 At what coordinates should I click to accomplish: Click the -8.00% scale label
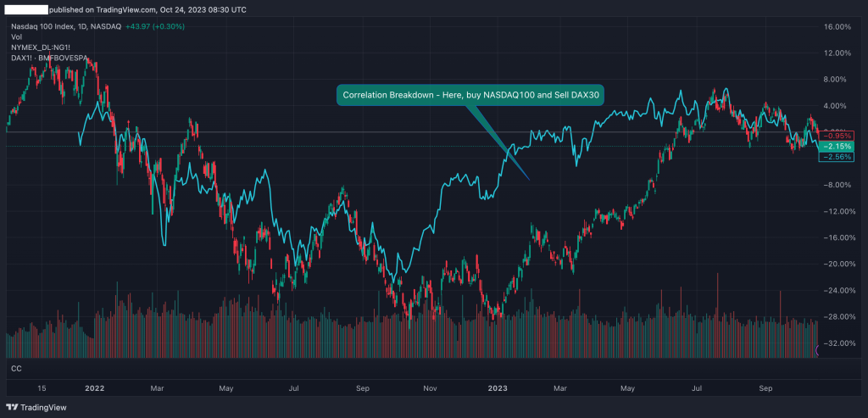point(836,185)
